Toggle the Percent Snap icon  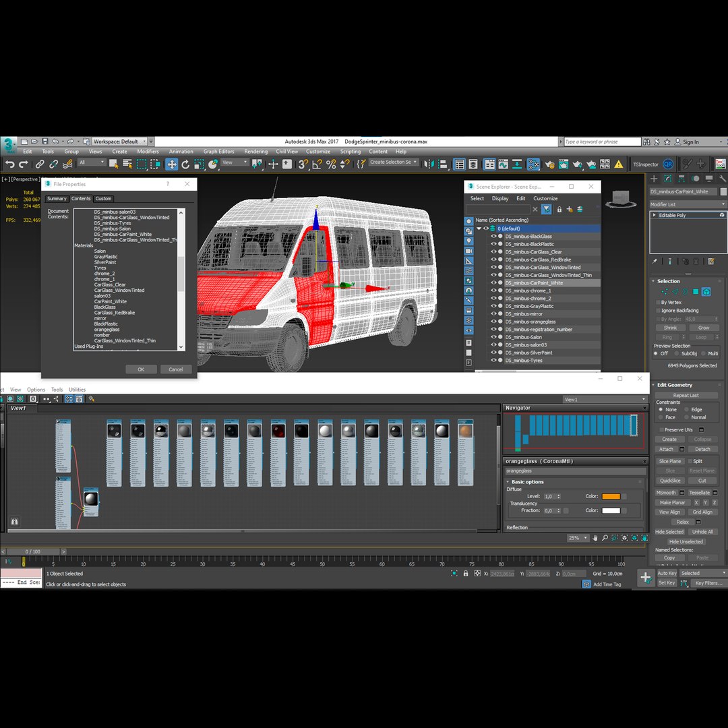pos(331,164)
